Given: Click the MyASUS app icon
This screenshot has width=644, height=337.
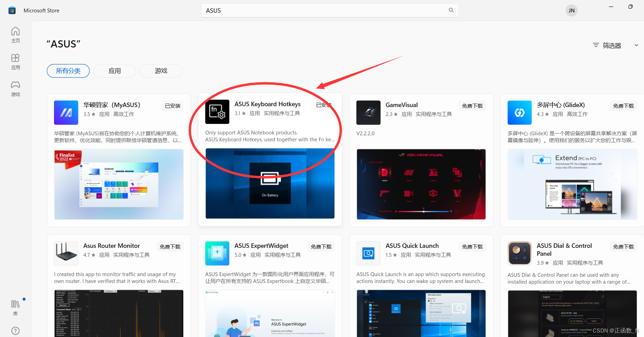Looking at the screenshot, I should 66,113.
